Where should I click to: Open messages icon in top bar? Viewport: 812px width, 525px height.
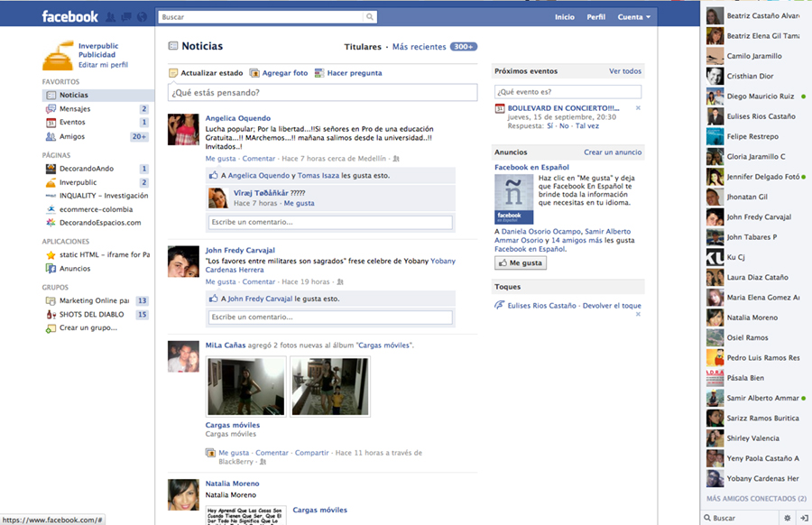pyautogui.click(x=125, y=17)
